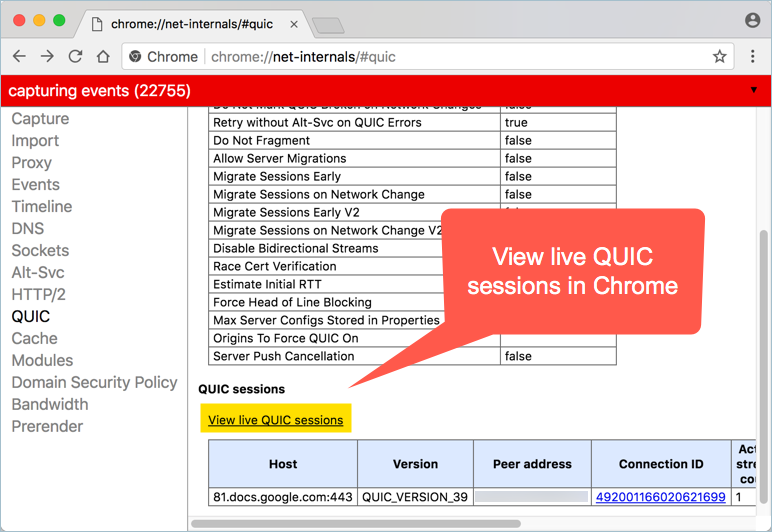The width and height of the screenshot is (772, 532).
Task: Select the QUIC_VERSION_39 cell
Action: click(416, 497)
